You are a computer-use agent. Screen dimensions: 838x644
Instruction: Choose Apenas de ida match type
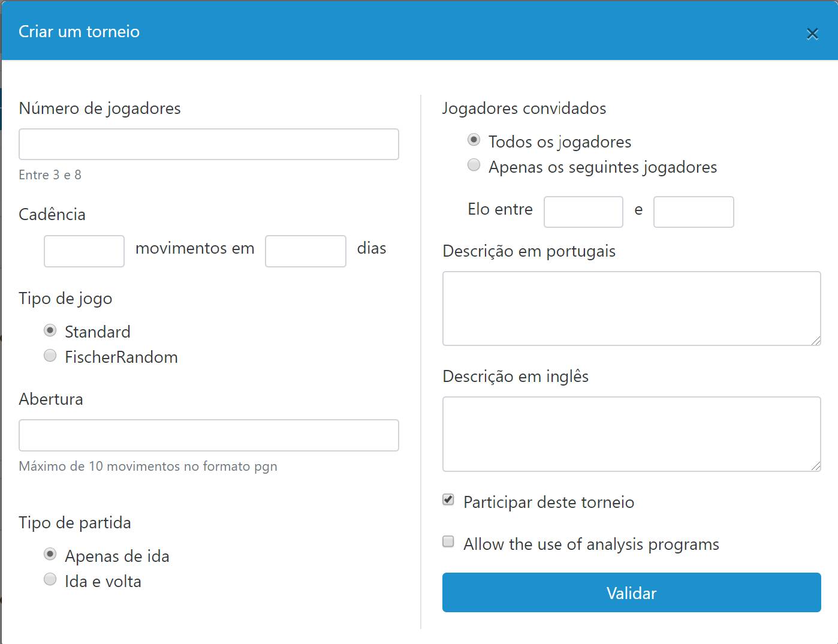50,555
